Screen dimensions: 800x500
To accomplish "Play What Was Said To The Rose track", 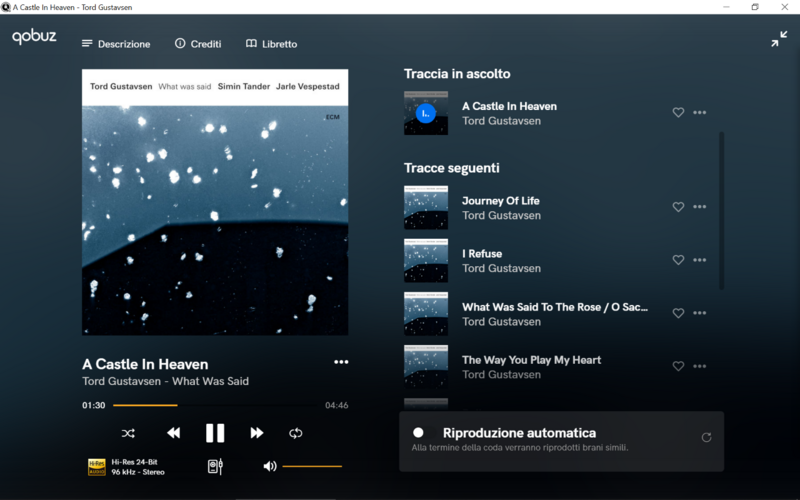I will 555,307.
